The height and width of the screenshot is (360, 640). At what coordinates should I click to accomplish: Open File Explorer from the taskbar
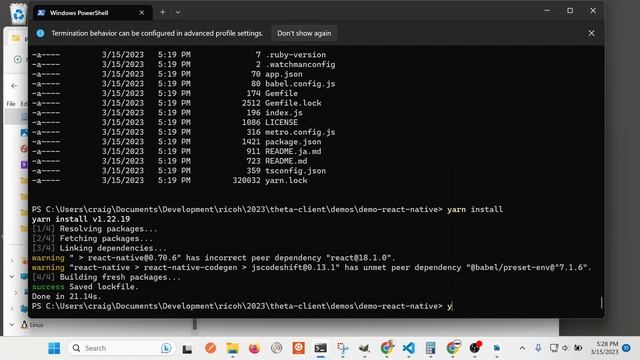[x=232, y=348]
